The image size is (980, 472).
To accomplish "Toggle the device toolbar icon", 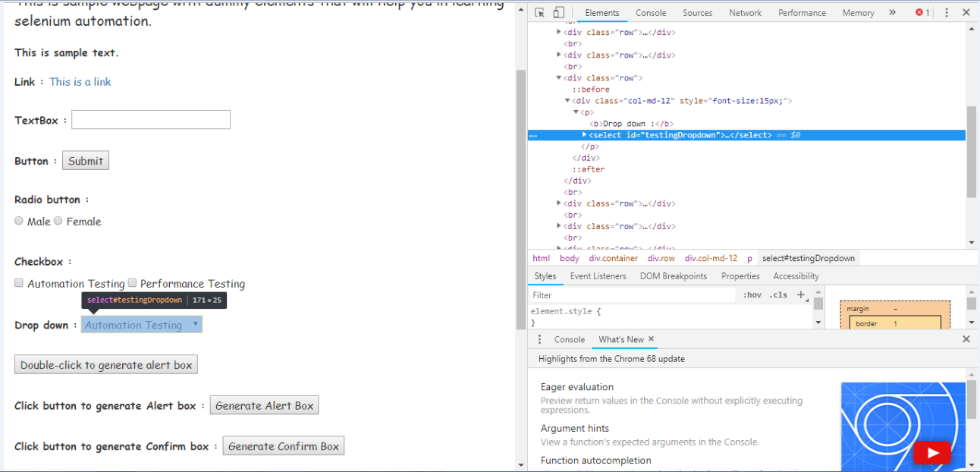I will tap(558, 12).
